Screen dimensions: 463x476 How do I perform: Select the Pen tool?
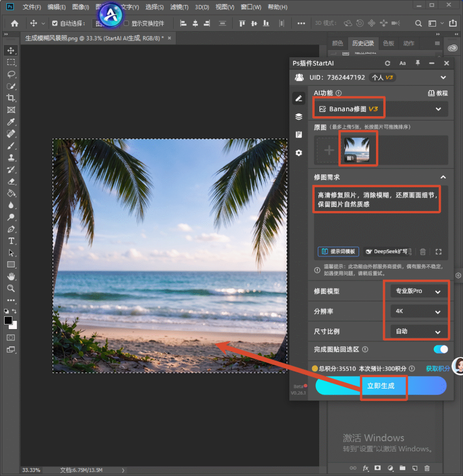(x=11, y=229)
